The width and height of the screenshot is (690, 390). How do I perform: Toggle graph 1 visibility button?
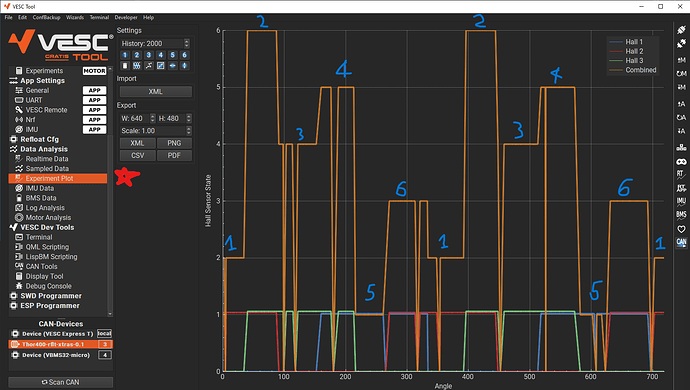(x=125, y=55)
